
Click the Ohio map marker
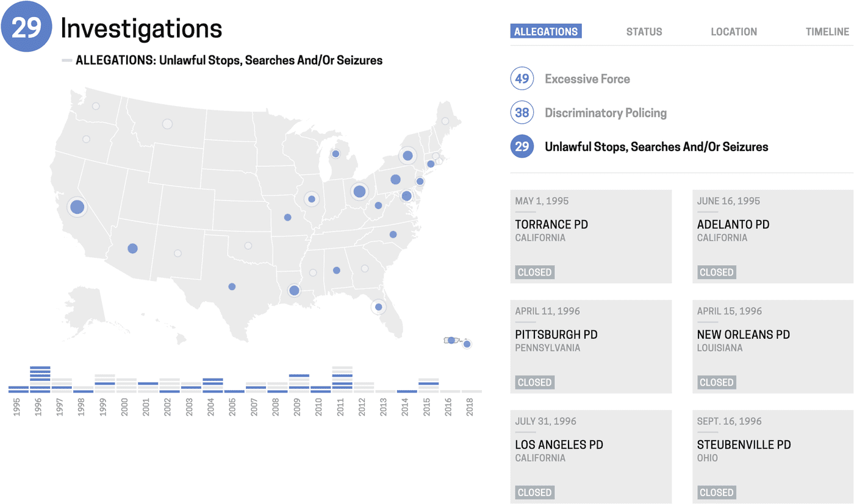[x=359, y=191]
